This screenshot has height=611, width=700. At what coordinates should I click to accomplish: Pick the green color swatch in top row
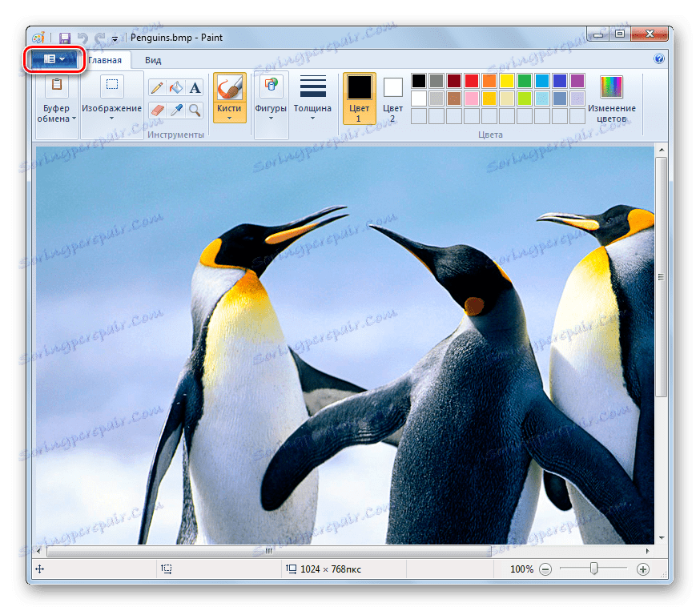[525, 81]
